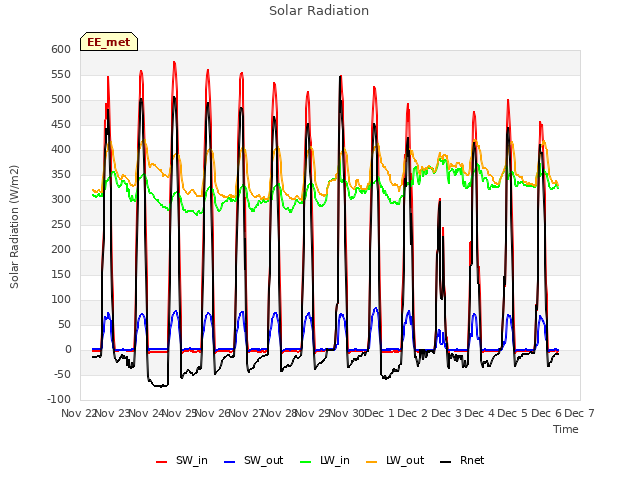Click the Dec 4 x-axis tick label
Image resolution: width=640 pixels, height=480 pixels.
tap(480, 413)
